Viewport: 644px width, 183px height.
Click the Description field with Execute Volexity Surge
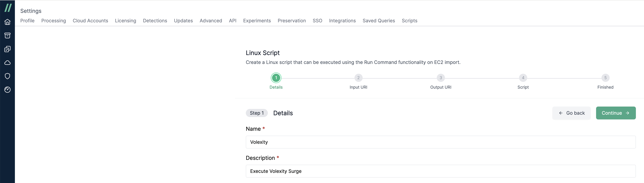pyautogui.click(x=441, y=171)
